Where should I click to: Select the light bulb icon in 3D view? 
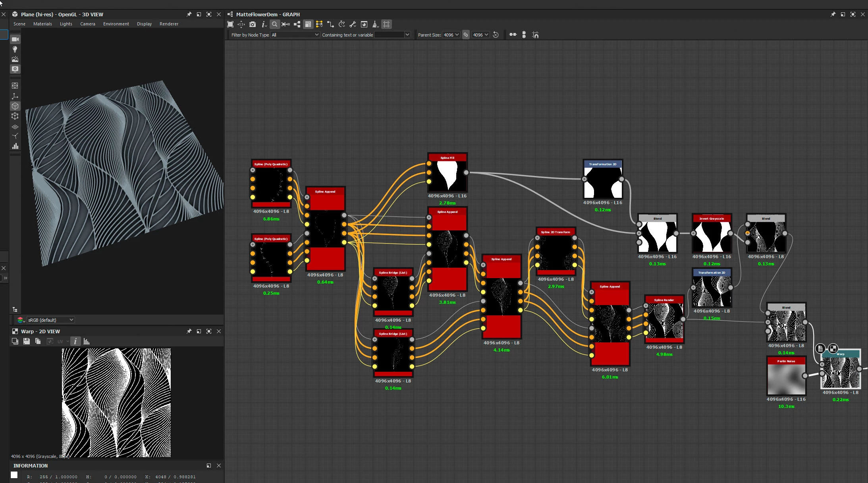click(15, 49)
